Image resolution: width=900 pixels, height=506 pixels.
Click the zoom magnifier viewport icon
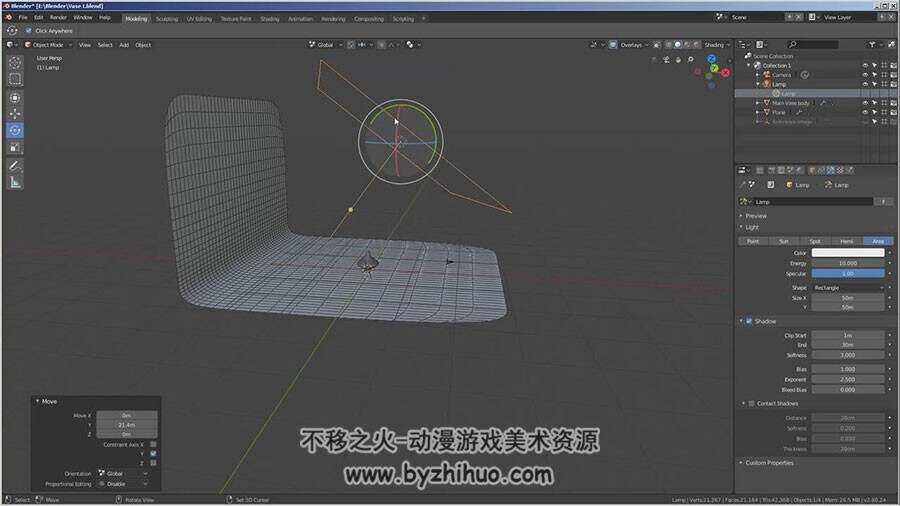690,59
